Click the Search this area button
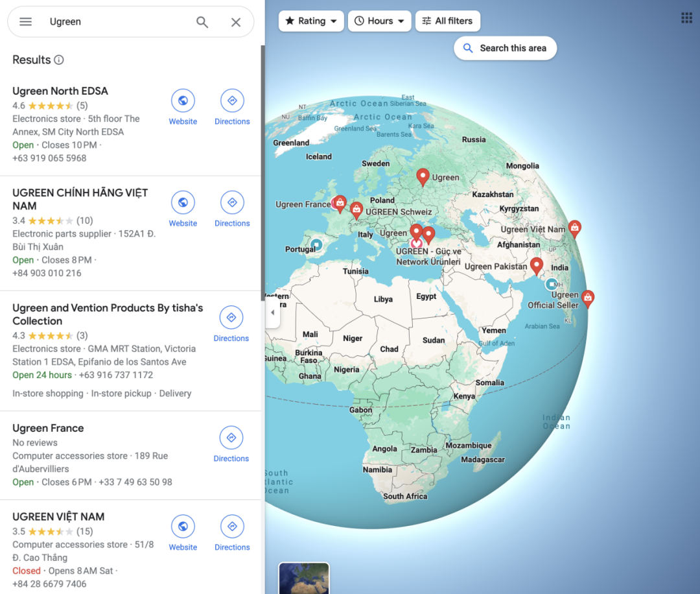This screenshot has width=700, height=594. 505,48
